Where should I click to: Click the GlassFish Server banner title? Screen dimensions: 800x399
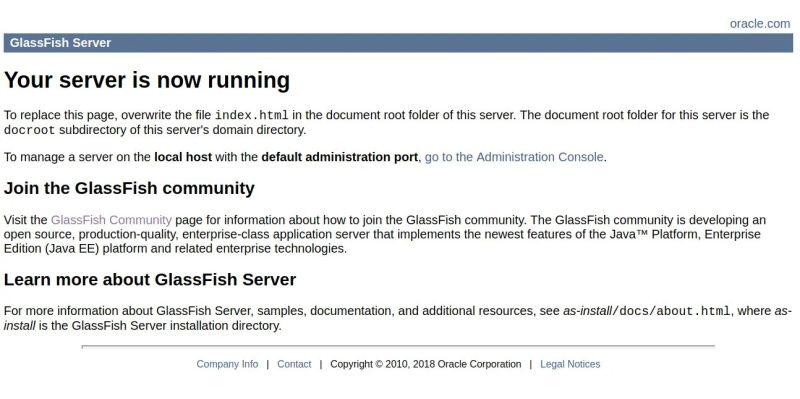pos(60,43)
